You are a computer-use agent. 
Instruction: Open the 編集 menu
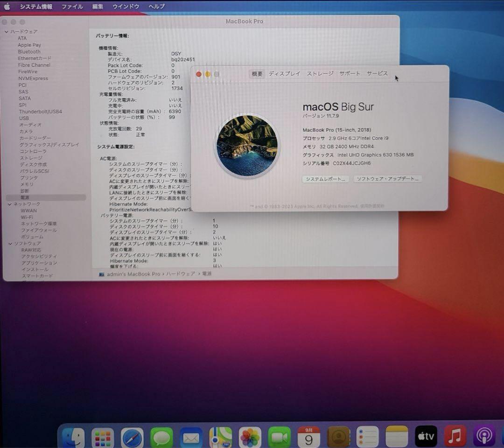pyautogui.click(x=98, y=7)
